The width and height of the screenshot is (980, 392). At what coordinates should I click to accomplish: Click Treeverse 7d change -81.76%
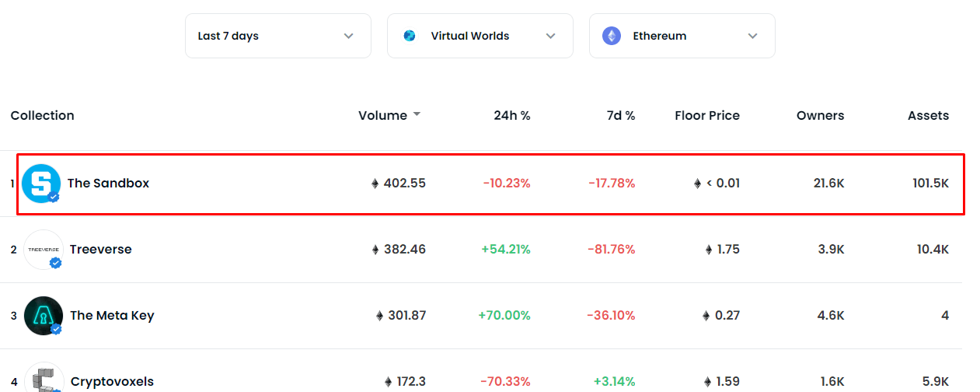tap(612, 250)
